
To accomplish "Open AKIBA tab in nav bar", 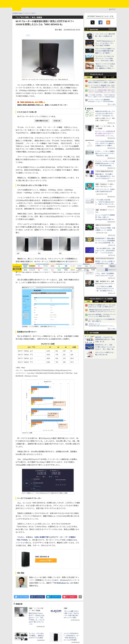I will pyautogui.click(x=52, y=266).
